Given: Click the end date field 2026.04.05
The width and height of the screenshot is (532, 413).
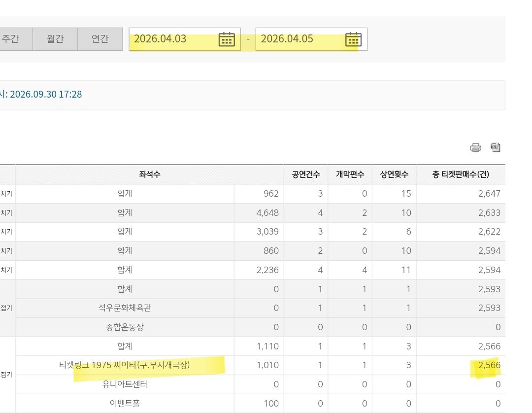Looking at the screenshot, I should pyautogui.click(x=311, y=39).
